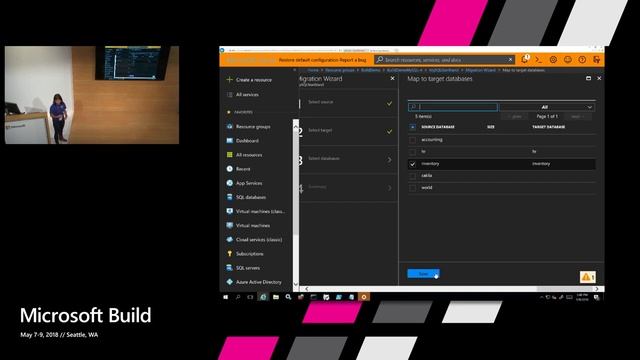Screen dimensions: 640x360
Task: Click the sidebar scroll-down arrow
Action: pos(296,284)
